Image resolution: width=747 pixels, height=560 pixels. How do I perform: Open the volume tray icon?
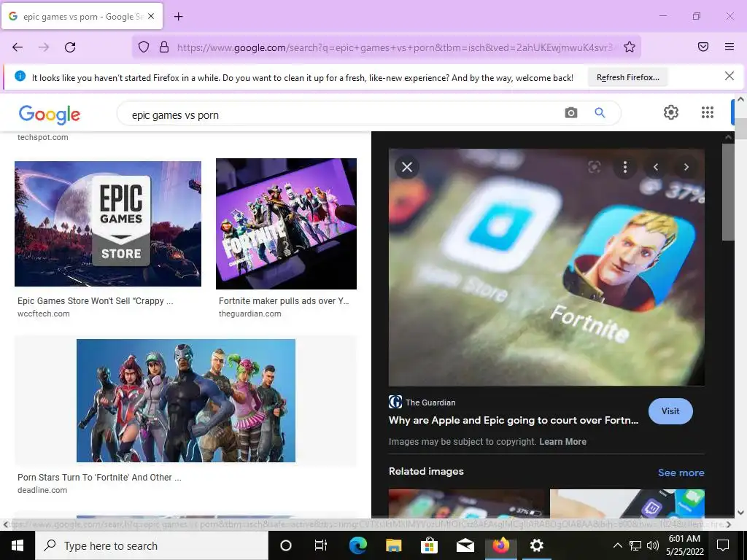653,545
